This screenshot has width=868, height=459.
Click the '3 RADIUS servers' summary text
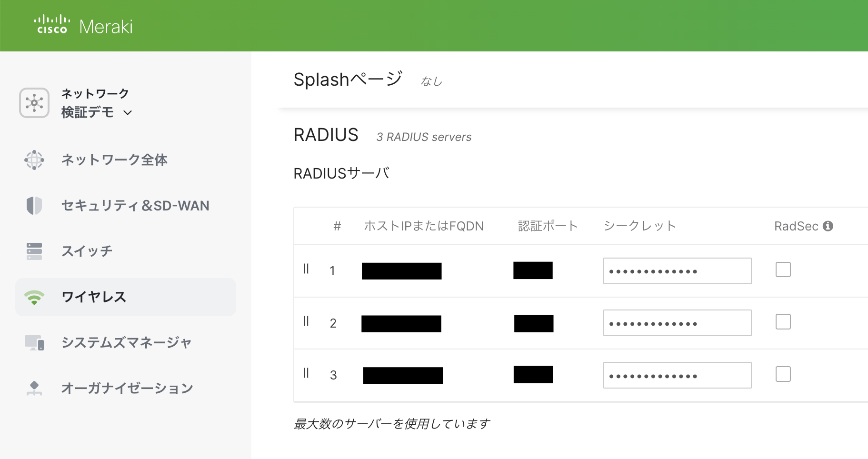click(424, 137)
